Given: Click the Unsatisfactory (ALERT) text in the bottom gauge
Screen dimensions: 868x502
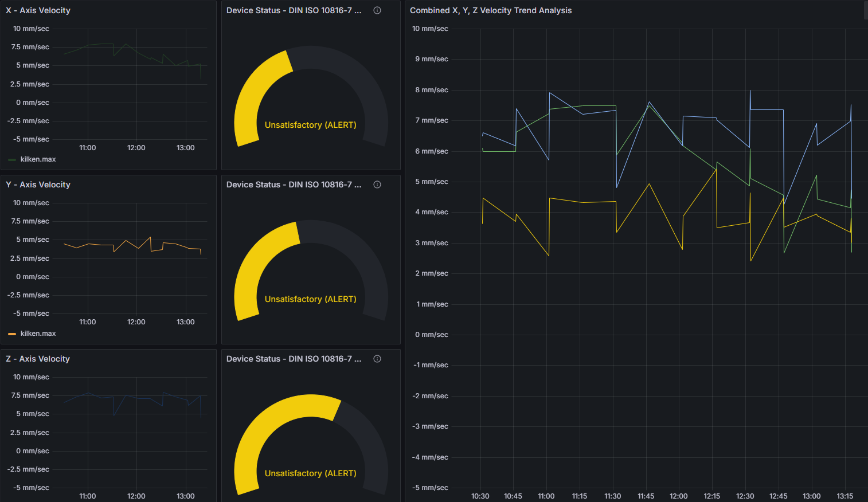Looking at the screenshot, I should 310,473.
